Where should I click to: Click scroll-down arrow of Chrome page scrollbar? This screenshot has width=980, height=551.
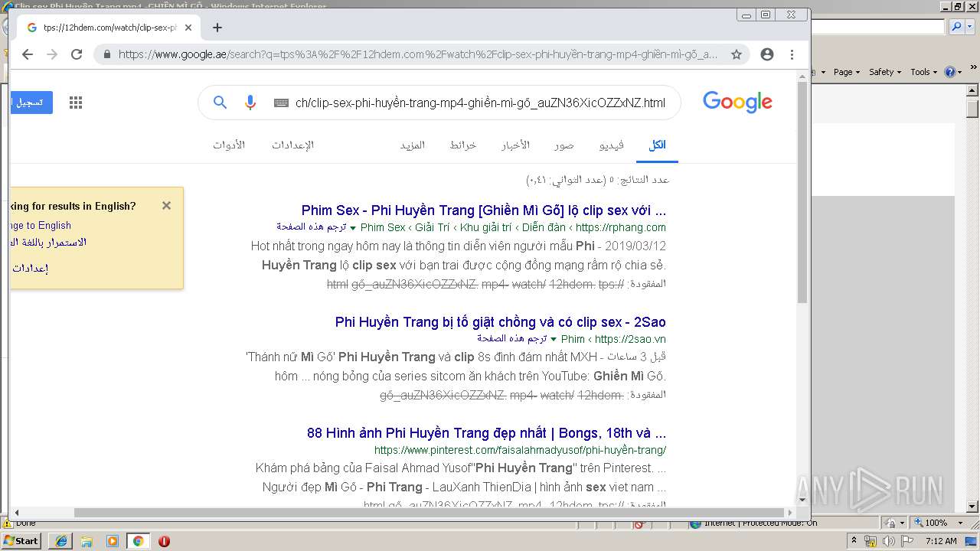point(802,500)
